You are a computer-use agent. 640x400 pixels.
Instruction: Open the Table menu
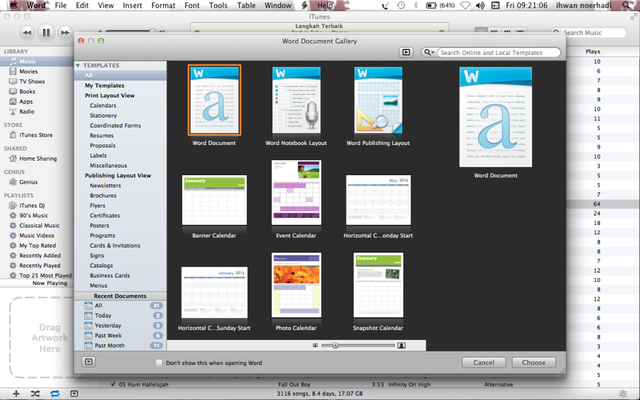click(246, 5)
